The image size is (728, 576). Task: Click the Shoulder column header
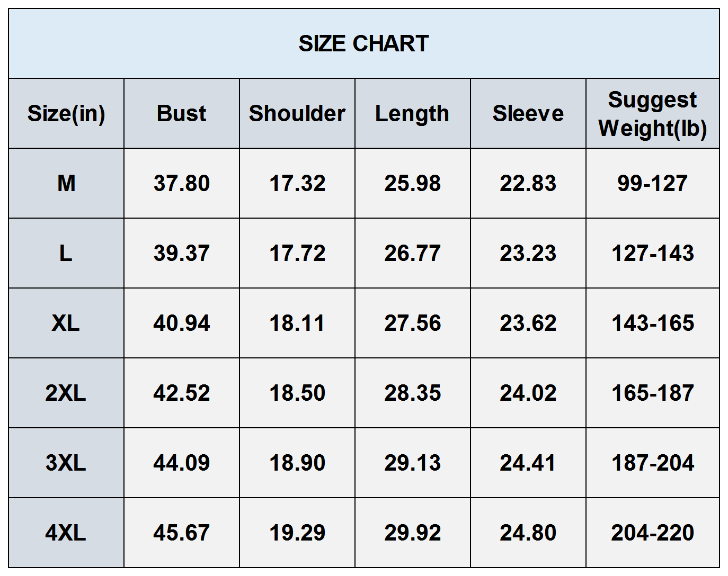point(297,113)
